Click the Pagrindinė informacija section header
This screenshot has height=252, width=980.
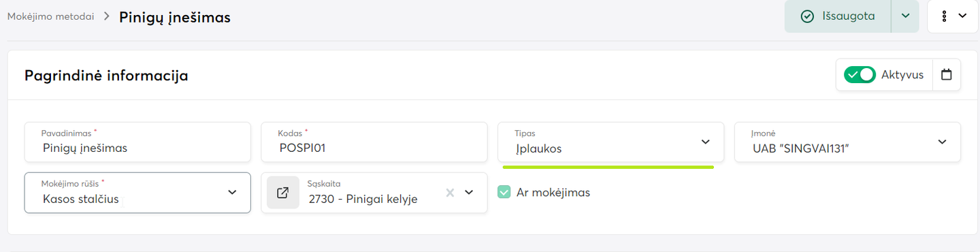click(106, 76)
